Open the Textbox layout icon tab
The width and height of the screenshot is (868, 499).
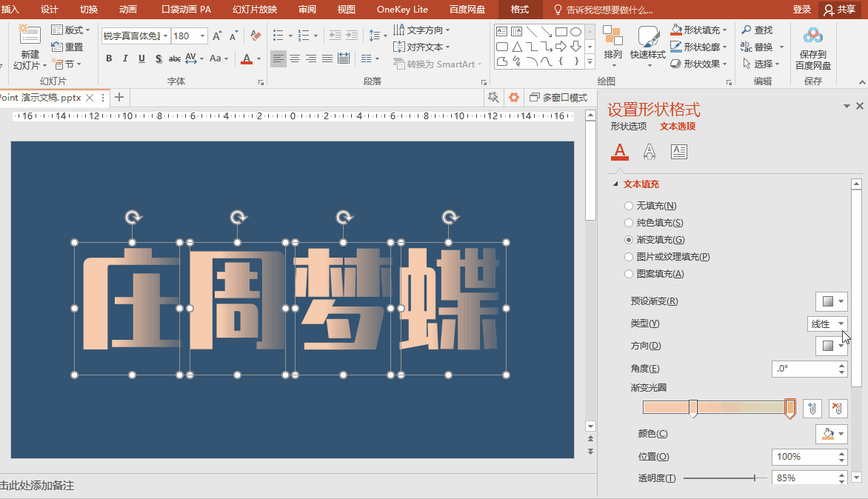(678, 152)
